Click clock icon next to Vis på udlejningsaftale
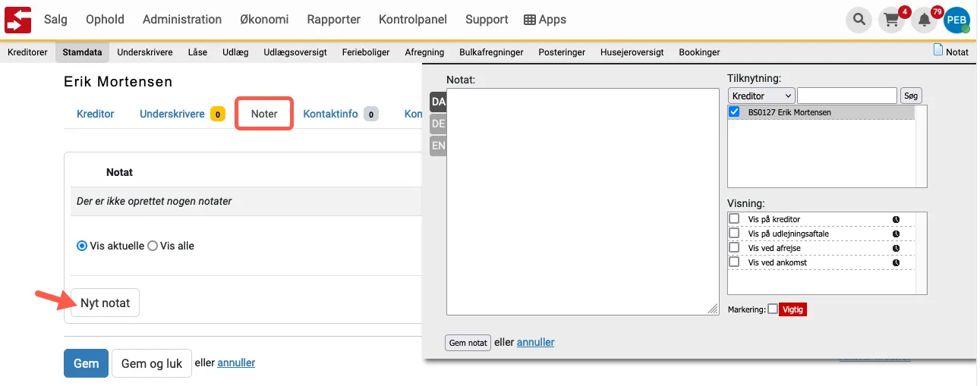The width and height of the screenshot is (980, 386). (896, 234)
